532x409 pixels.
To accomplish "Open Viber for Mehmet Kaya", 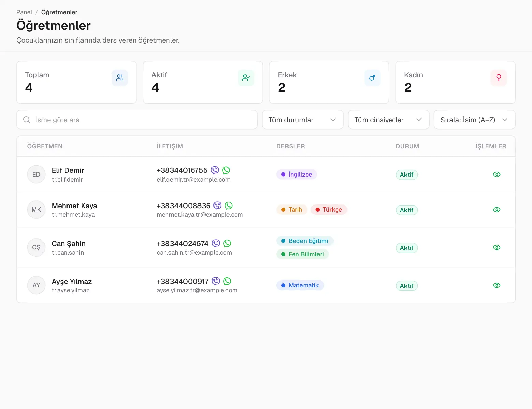I will (x=218, y=206).
